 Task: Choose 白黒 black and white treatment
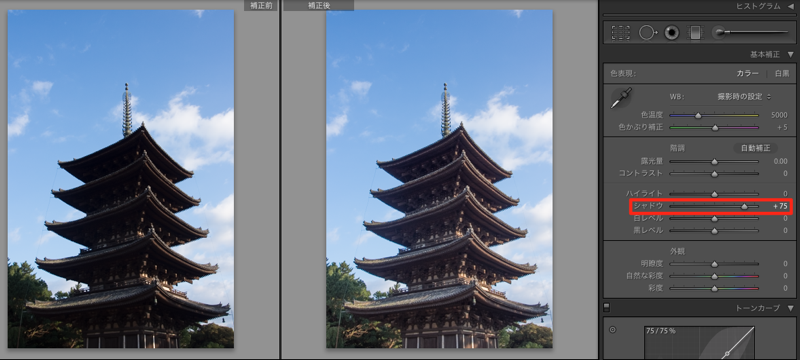click(x=782, y=73)
